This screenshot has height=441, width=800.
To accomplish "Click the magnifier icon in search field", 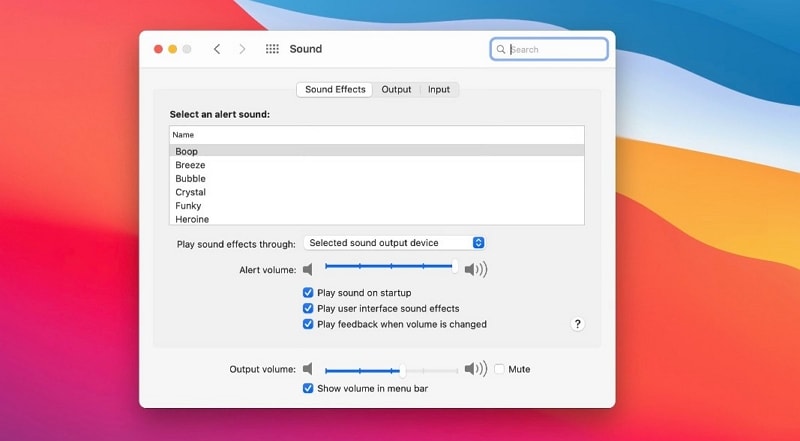I will [x=501, y=50].
